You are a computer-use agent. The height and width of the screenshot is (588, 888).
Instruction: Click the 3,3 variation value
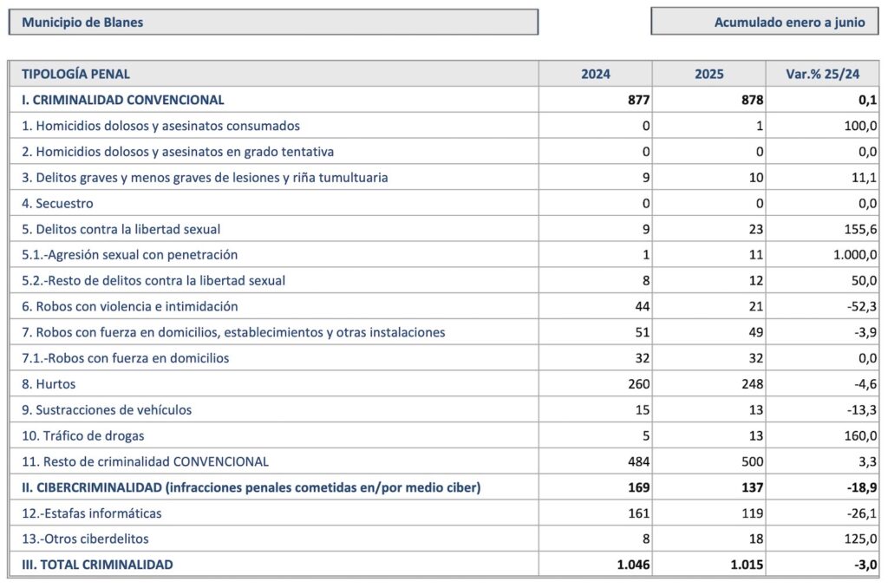click(x=867, y=461)
